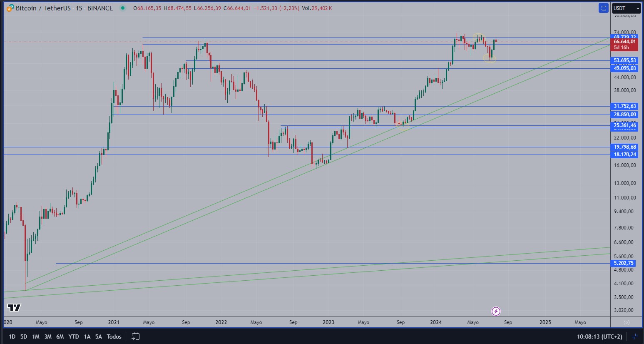Click the 74.000,00 price scale label
Viewport: 644px width, 344px height.
point(625,32)
